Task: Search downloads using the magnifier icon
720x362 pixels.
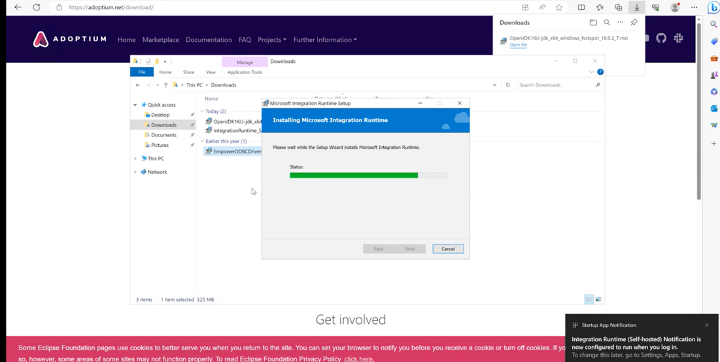Action: [607, 23]
